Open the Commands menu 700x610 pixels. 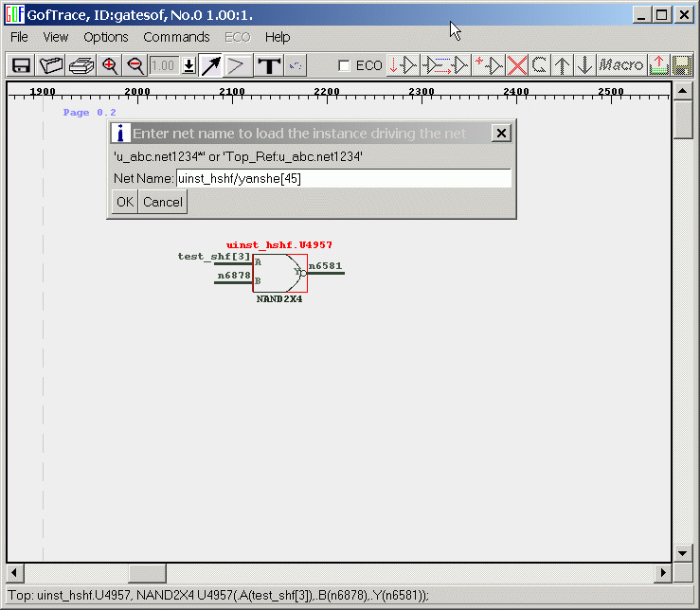point(176,37)
